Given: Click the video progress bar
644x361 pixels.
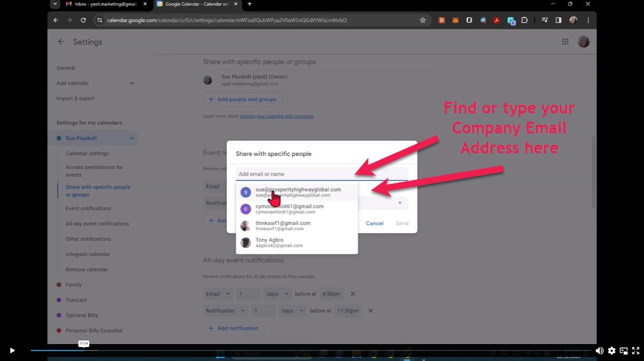Looking at the screenshot, I should click(299, 351).
